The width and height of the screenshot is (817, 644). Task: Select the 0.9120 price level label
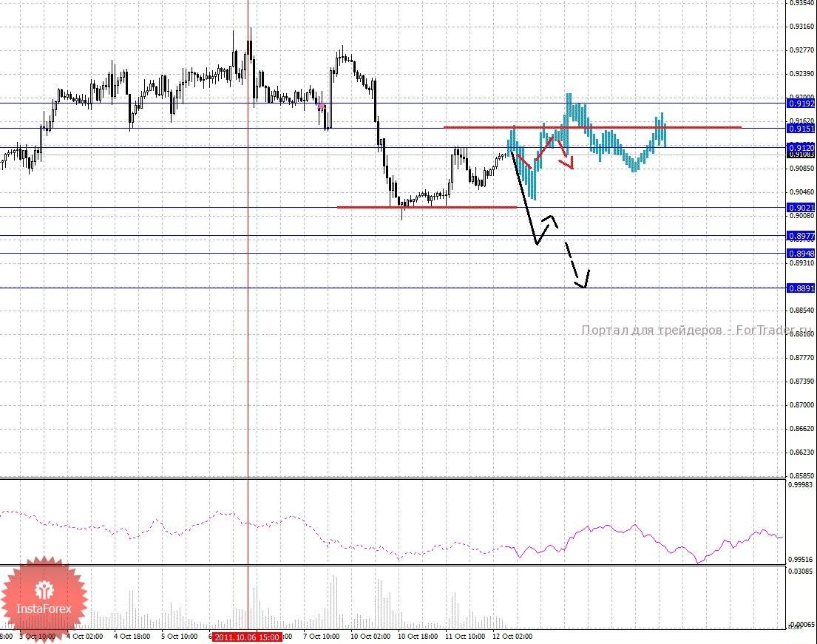[x=801, y=148]
